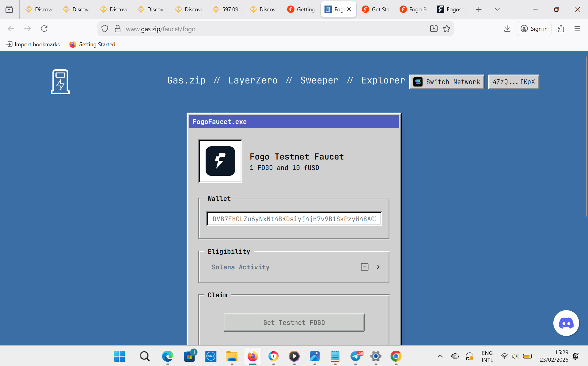Open the media player taskbar icon
The height and width of the screenshot is (366, 588).
[294, 356]
